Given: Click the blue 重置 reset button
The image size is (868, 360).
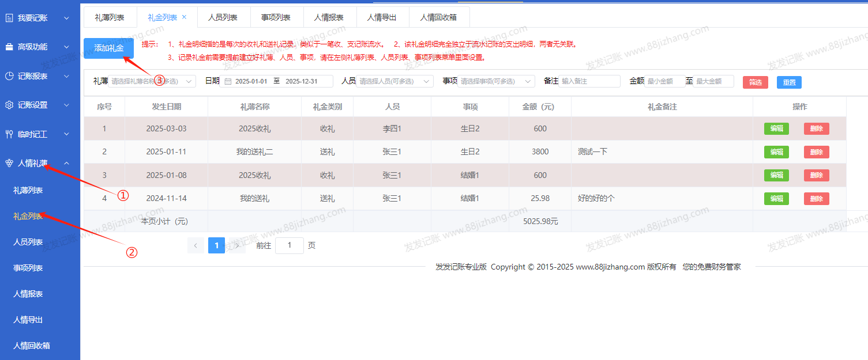Looking at the screenshot, I should [789, 82].
